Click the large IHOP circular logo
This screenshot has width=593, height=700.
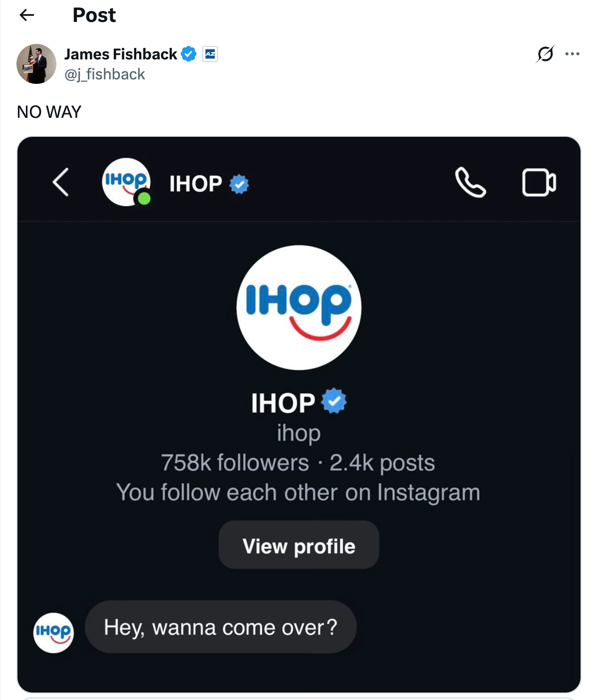298,308
